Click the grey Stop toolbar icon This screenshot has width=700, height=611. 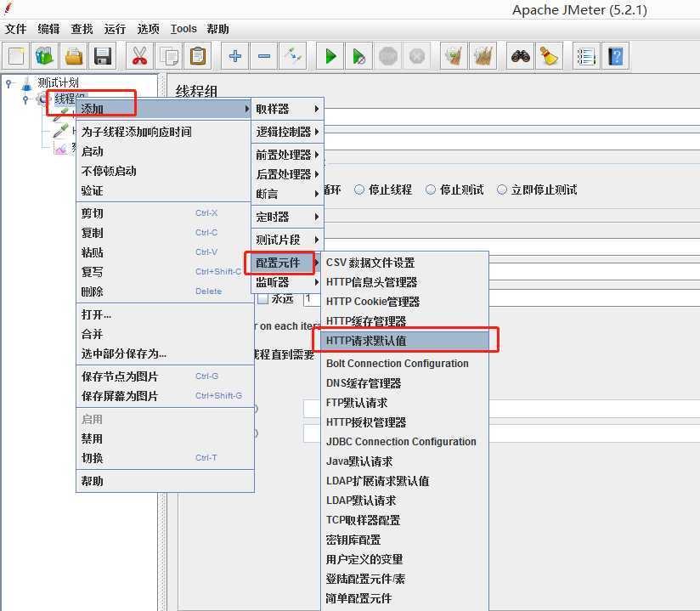click(388, 56)
